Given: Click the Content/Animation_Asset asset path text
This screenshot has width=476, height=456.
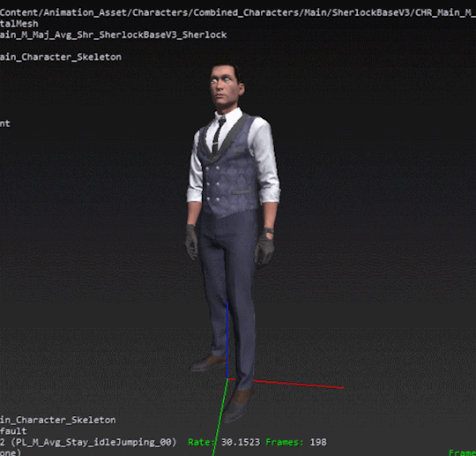Looking at the screenshot, I should point(238,12).
